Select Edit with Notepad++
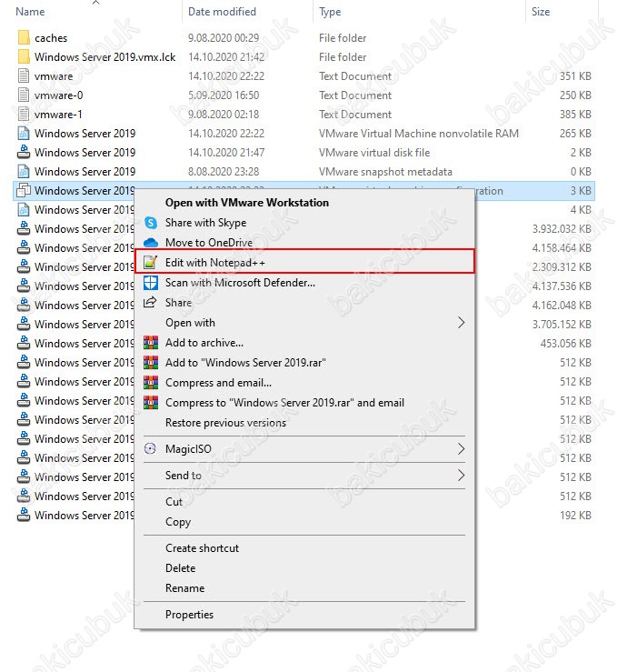 pos(304,261)
